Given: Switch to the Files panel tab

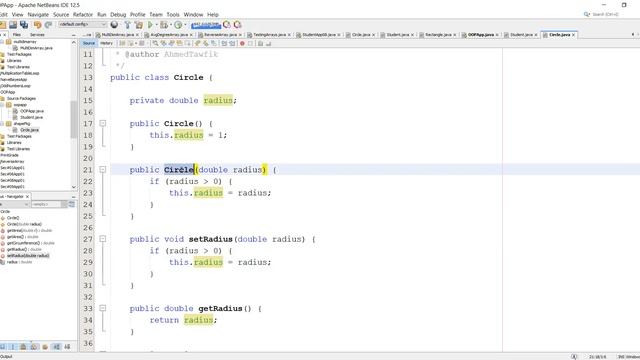Looking at the screenshot, I should 17,35.
